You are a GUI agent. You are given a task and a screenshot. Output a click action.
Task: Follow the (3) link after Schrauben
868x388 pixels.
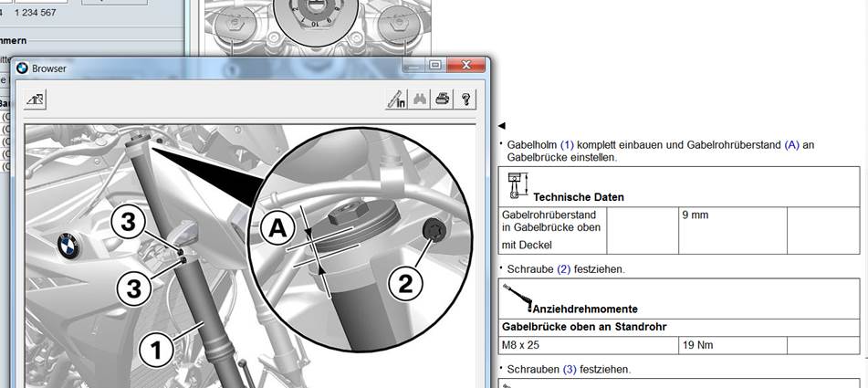coord(570,369)
